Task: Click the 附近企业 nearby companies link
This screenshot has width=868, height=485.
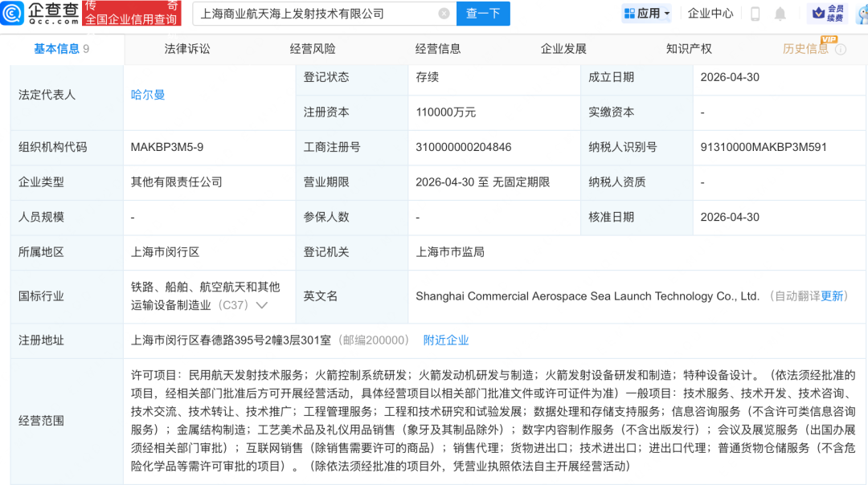Action: (446, 340)
